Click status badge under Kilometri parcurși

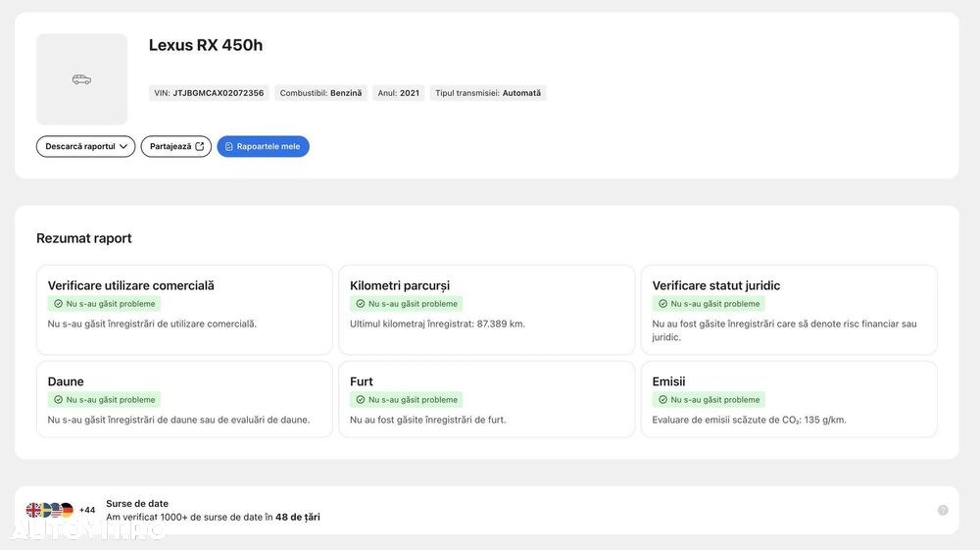coord(407,304)
